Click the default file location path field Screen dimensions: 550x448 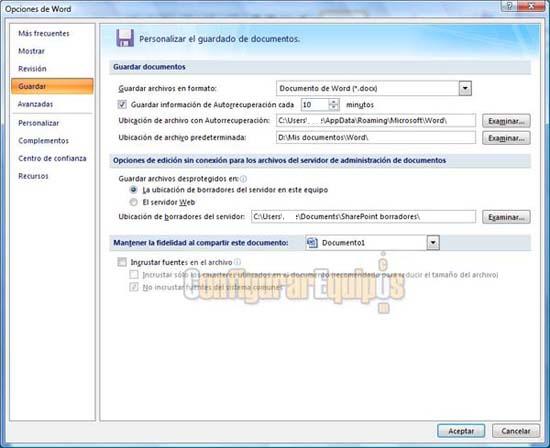click(376, 138)
